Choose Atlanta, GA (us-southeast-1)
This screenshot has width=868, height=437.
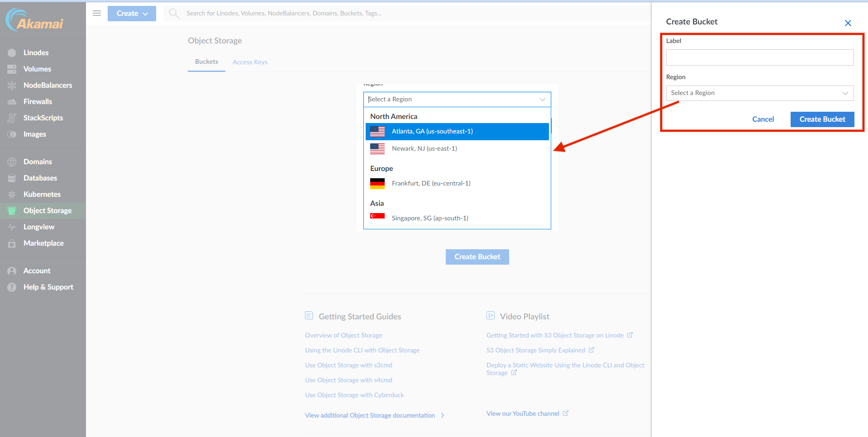coord(457,132)
